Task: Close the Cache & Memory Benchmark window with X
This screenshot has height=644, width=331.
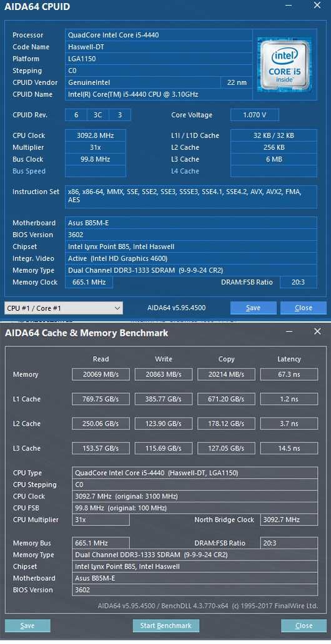Action: point(317,331)
